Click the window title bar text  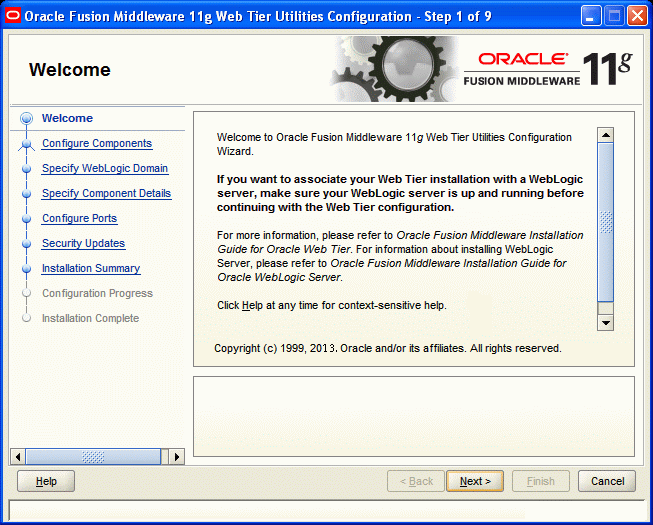click(258, 16)
